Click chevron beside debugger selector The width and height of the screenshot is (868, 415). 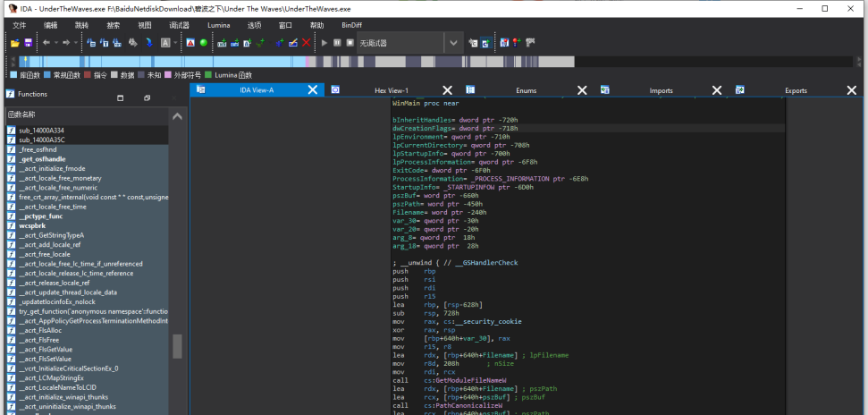pos(454,43)
